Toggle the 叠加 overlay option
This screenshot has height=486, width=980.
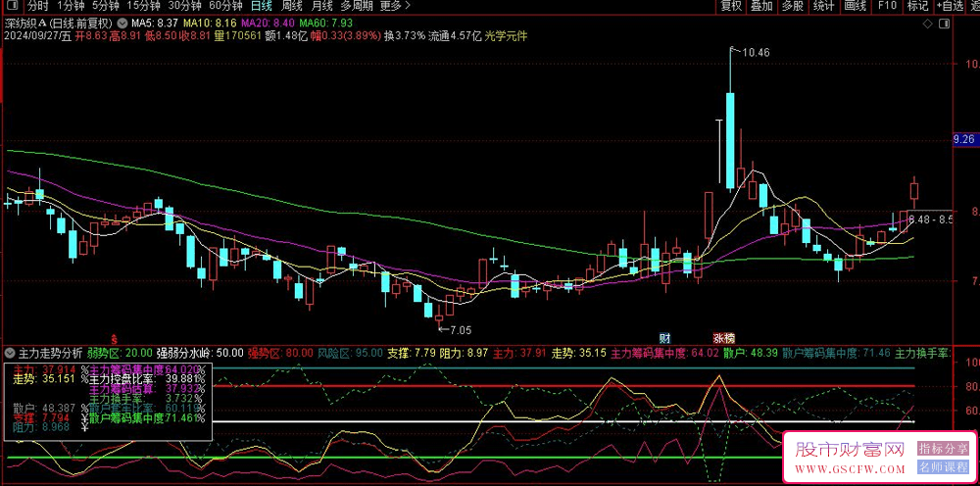coord(761,6)
